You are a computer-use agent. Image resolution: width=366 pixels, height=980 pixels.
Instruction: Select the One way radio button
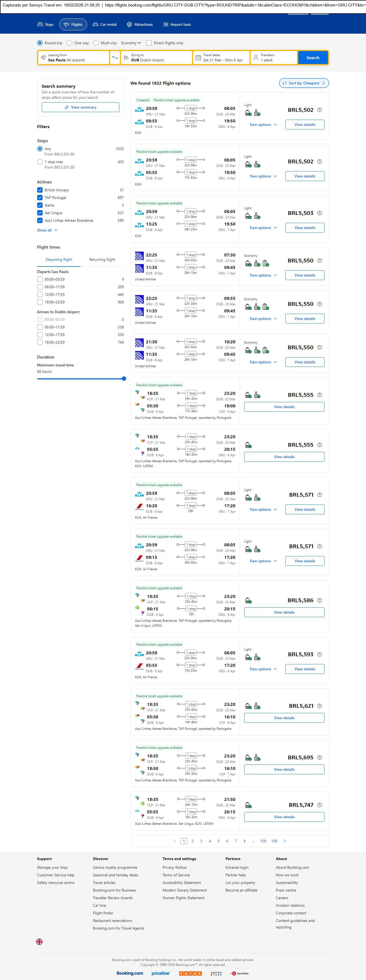click(x=70, y=43)
